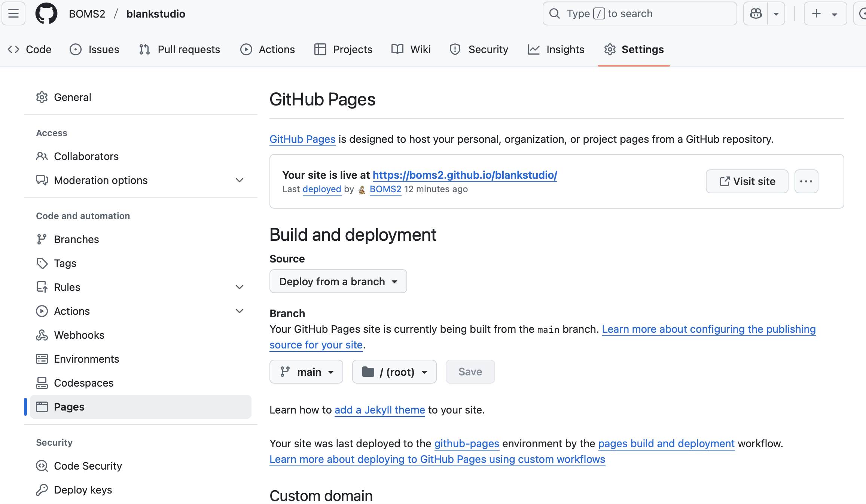Click the Save button
This screenshot has height=504, width=866.
pyautogui.click(x=470, y=372)
